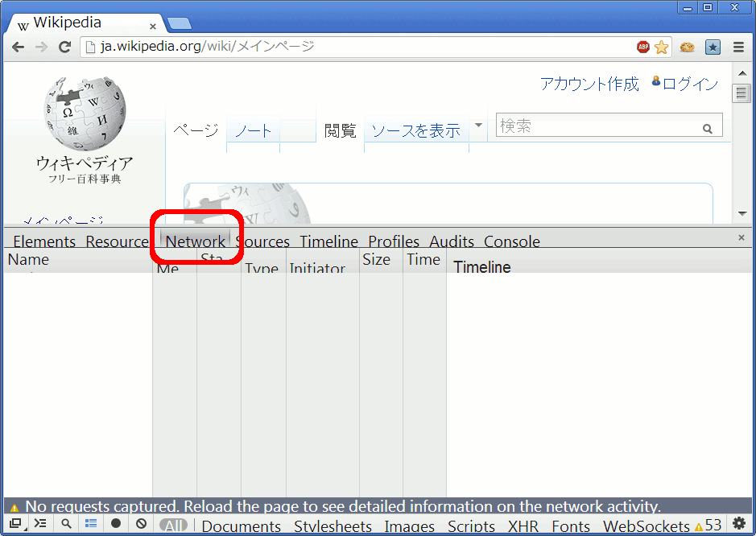This screenshot has height=536, width=756.
Task: Select the ページ tab on Wikipedia
Action: 196,130
